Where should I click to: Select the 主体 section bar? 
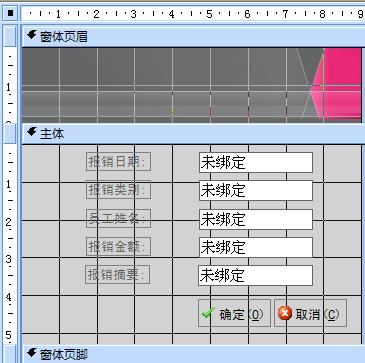click(x=193, y=134)
